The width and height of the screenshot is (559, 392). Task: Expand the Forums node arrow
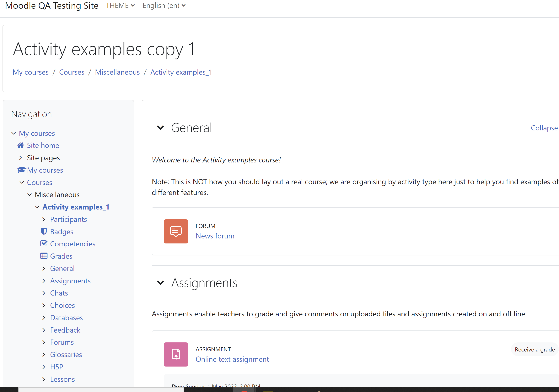click(44, 342)
